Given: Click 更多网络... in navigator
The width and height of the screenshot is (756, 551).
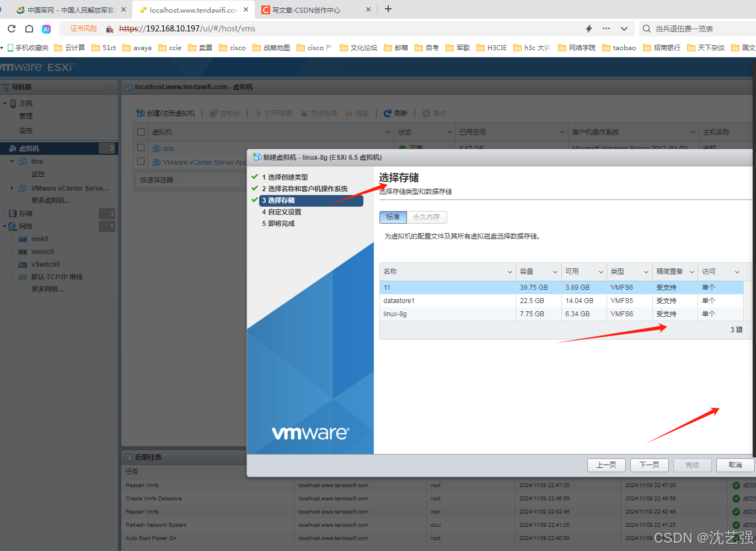Looking at the screenshot, I should [x=47, y=289].
